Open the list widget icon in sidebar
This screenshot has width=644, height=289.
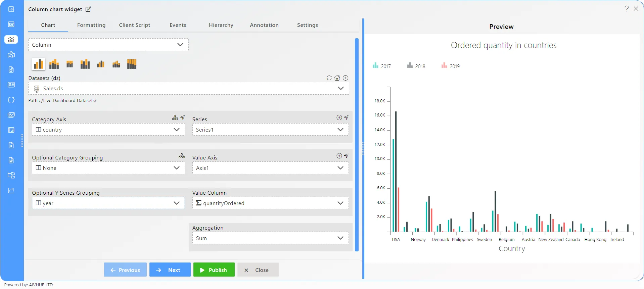click(11, 24)
